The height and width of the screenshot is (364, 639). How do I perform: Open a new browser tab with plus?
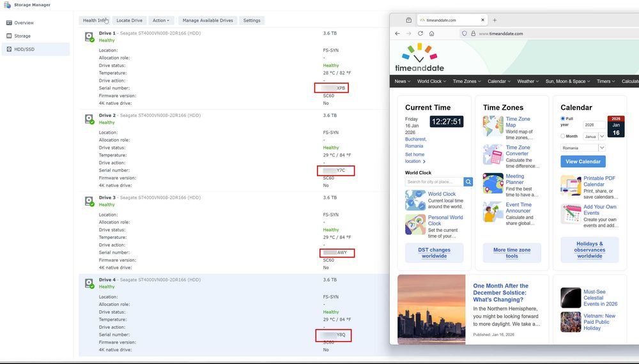(495, 20)
